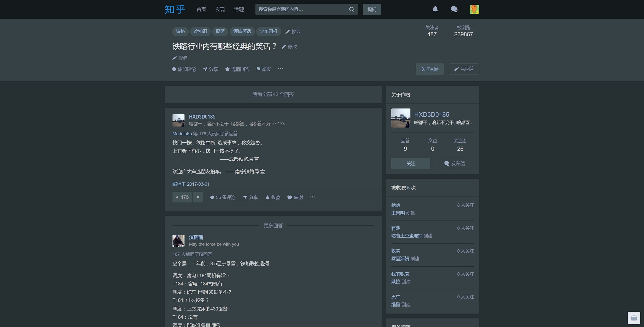644x327 pixels.
Task: Open the answer's three-dot overflow menu
Action: (x=312, y=197)
